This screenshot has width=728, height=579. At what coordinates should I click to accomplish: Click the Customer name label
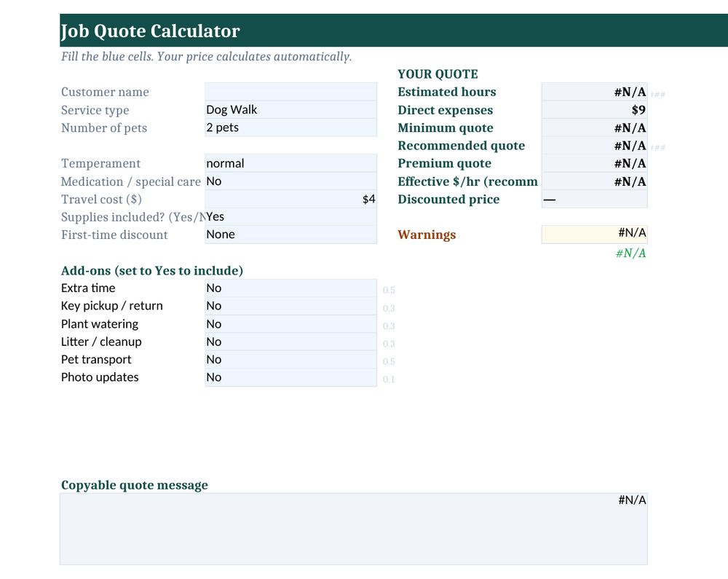click(x=105, y=92)
